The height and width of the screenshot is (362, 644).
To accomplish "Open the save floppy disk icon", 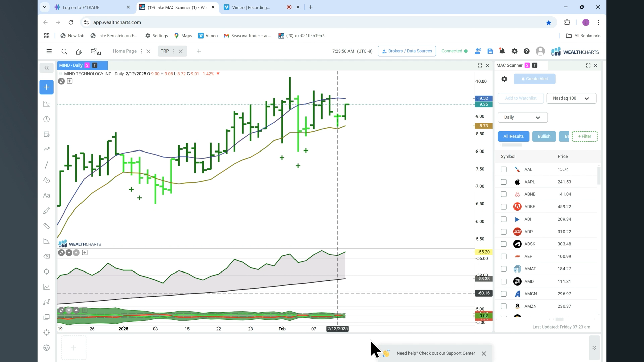I will 490,51.
